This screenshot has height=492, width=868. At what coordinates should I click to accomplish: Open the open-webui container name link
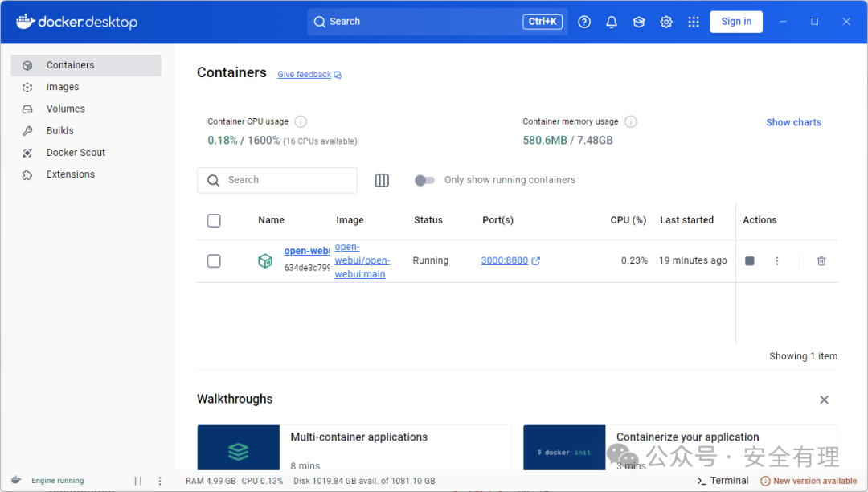[307, 251]
